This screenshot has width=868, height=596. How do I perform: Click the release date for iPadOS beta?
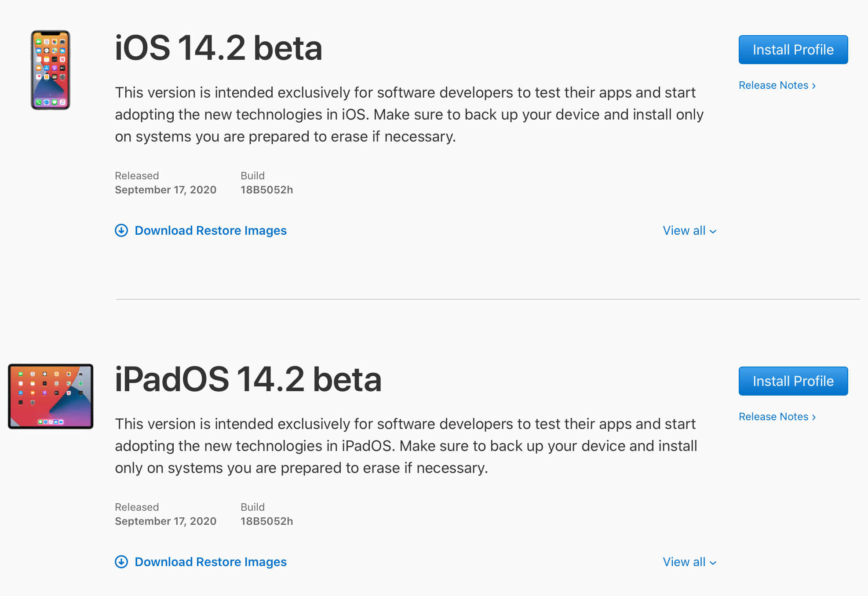pyautogui.click(x=166, y=521)
